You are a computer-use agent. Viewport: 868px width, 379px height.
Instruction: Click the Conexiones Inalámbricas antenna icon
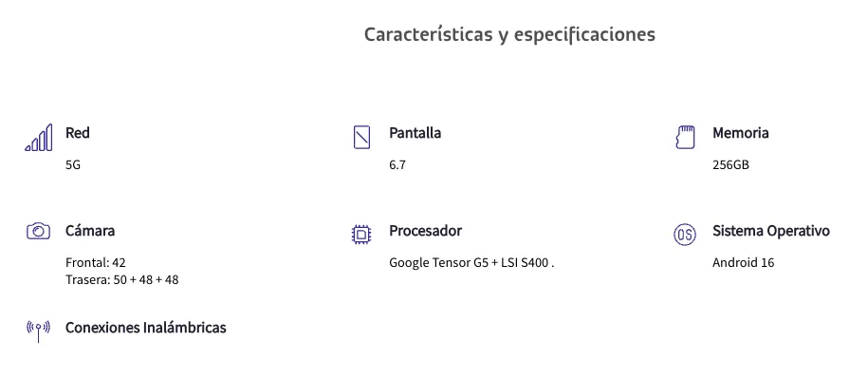coord(38,331)
